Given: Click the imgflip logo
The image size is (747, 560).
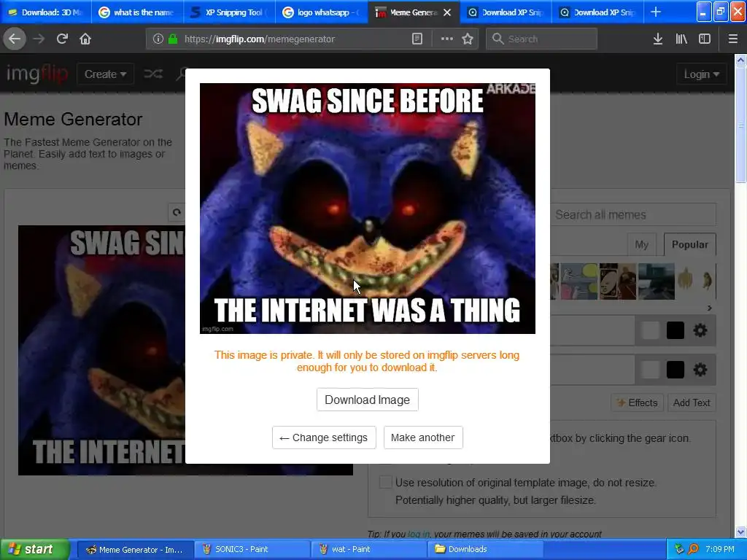Looking at the screenshot, I should pyautogui.click(x=36, y=74).
